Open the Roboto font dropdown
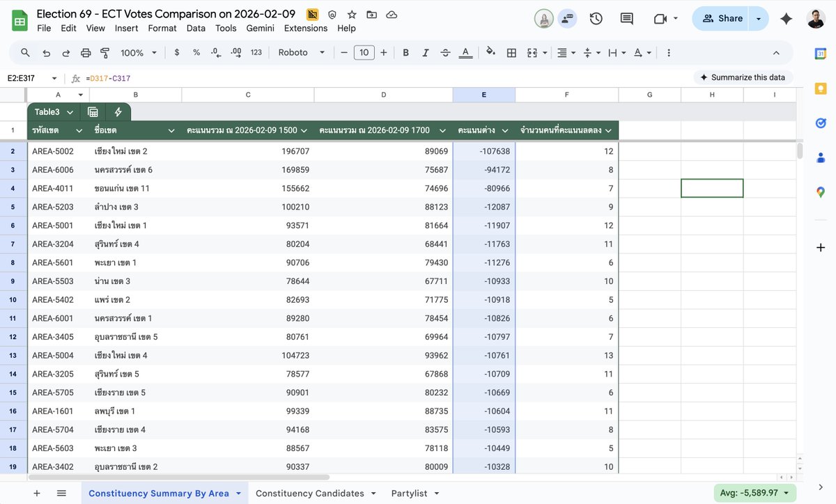The width and height of the screenshot is (836, 504). (x=302, y=52)
